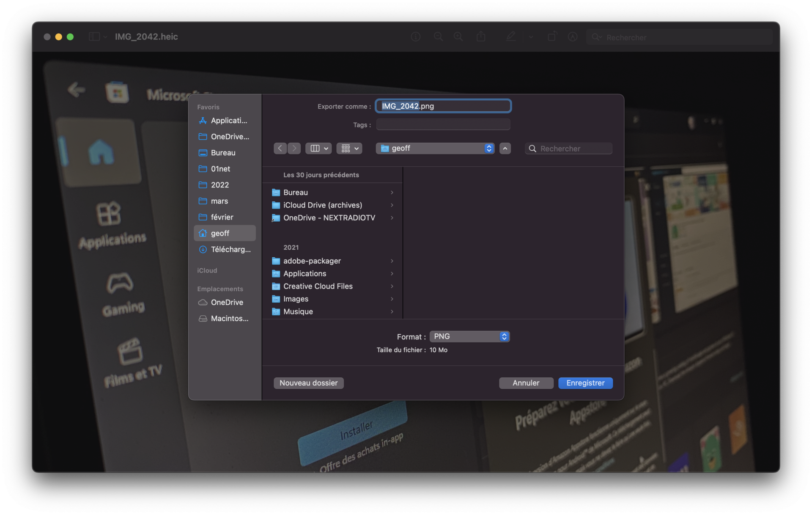Click the Preview rotate icon
812x515 pixels.
pyautogui.click(x=552, y=37)
